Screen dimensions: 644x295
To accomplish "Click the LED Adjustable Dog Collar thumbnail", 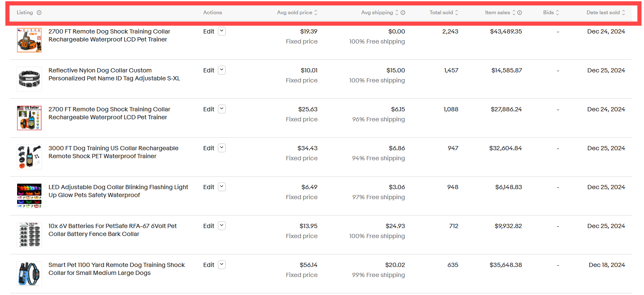I will click(29, 196).
